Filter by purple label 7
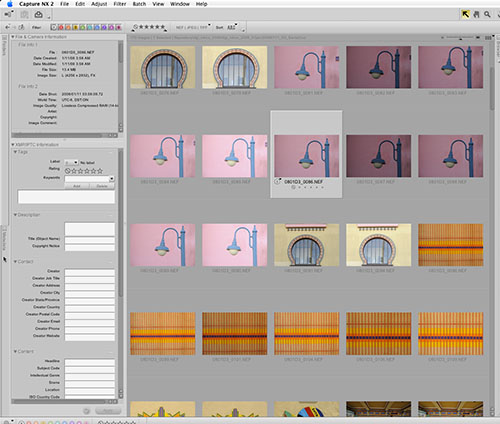 104,27
